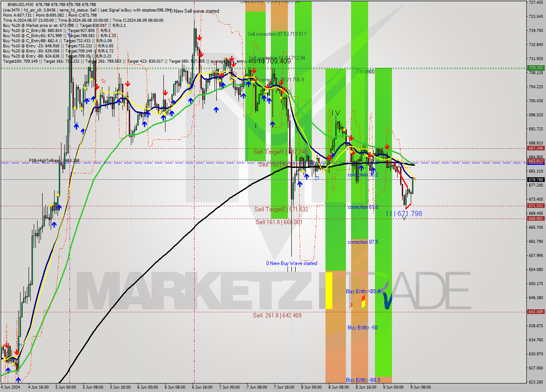
Task: Click the current price tag 678.788
Action: click(x=536, y=180)
